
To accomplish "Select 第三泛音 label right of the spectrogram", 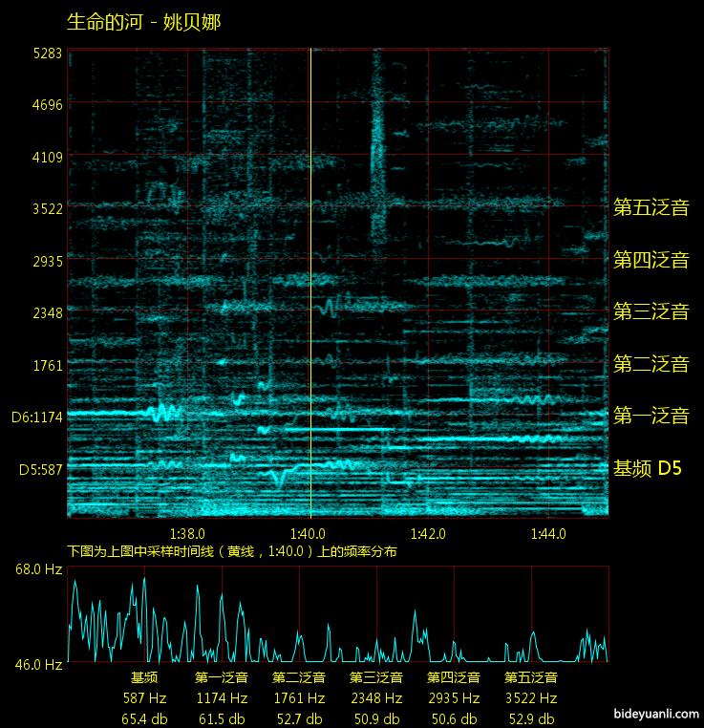I will (651, 311).
